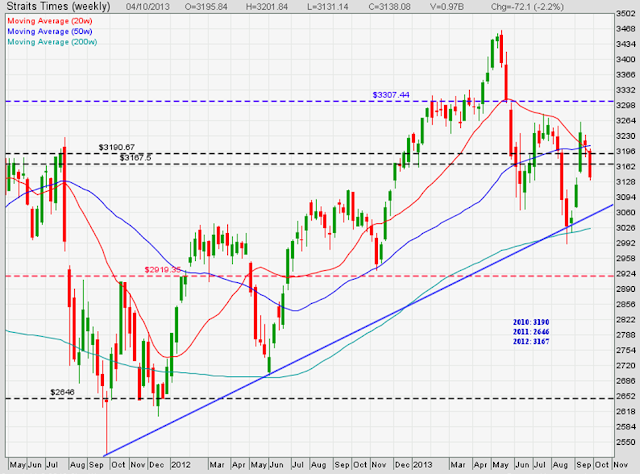
Task: Click price axis value "3502"
Action: point(625,13)
